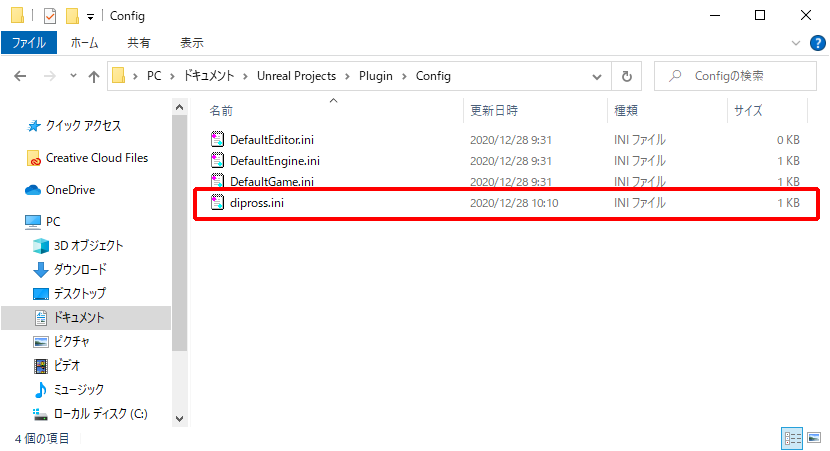Expand the chevron after Plugin breadcrumb

(x=404, y=76)
